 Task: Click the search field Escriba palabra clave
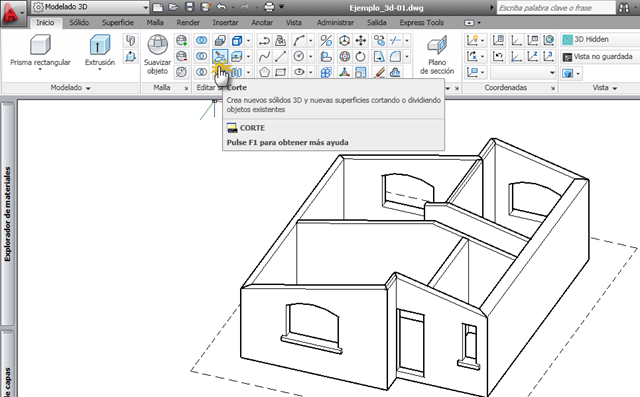pos(556,7)
